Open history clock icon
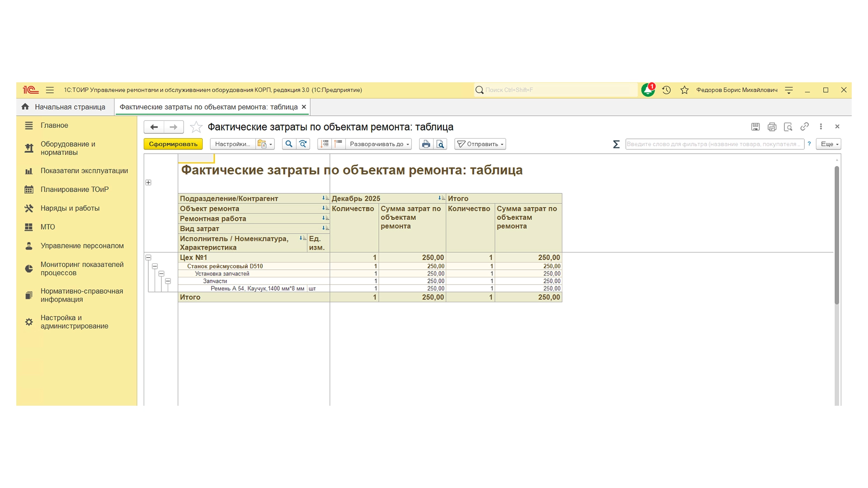Image resolution: width=868 pixels, height=488 pixels. (x=666, y=90)
